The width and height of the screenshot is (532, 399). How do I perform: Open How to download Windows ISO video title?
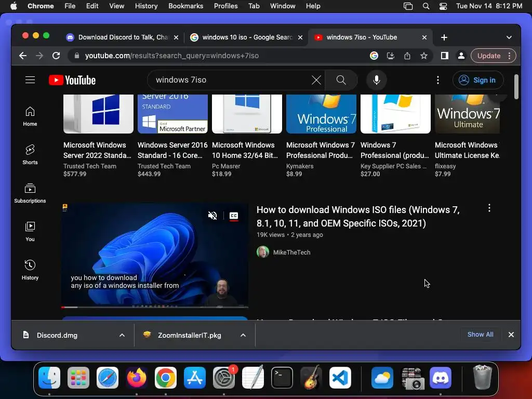point(358,217)
